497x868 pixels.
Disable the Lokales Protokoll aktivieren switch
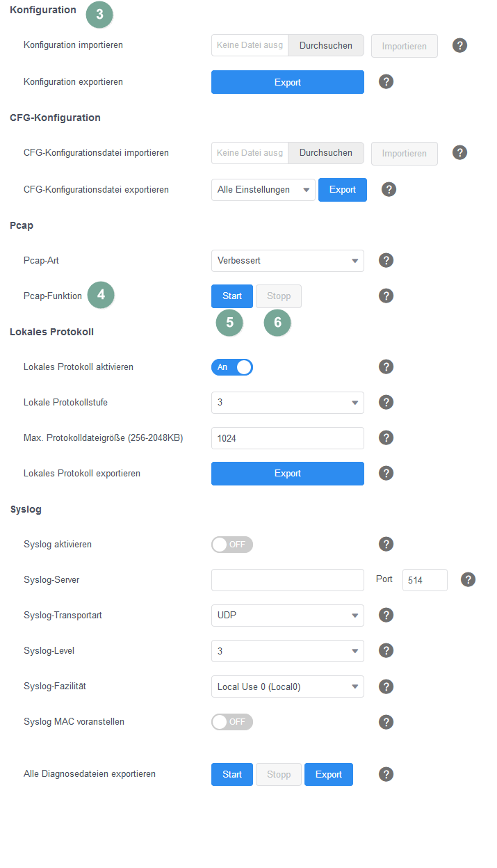click(x=232, y=367)
